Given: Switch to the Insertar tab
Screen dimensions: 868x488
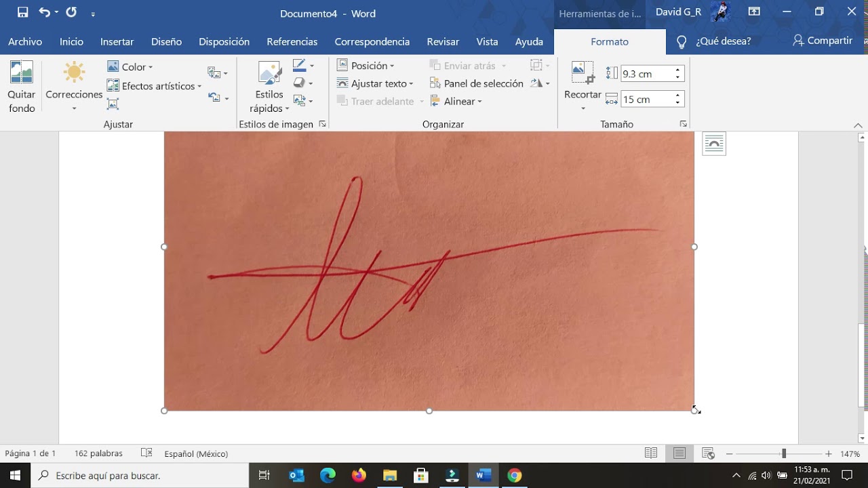Looking at the screenshot, I should point(117,41).
